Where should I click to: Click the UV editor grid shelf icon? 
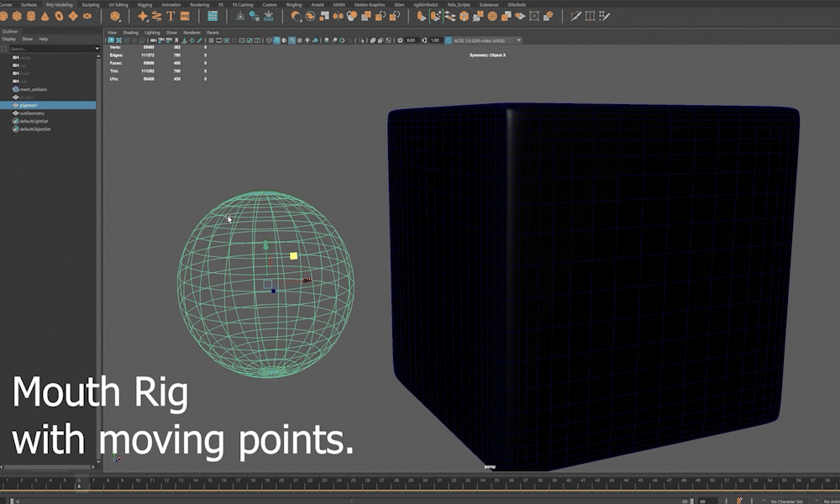213,16
